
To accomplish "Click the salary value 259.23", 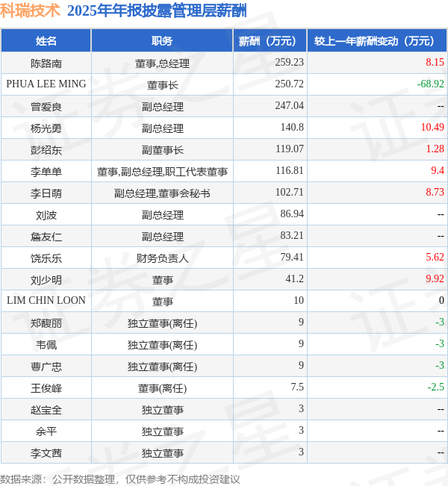I will click(289, 62).
